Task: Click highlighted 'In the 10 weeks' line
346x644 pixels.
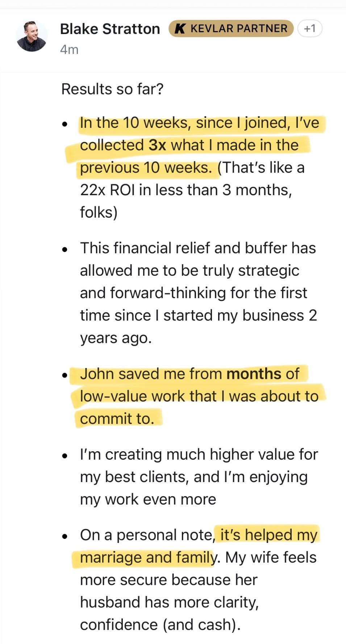Action: tap(200, 123)
